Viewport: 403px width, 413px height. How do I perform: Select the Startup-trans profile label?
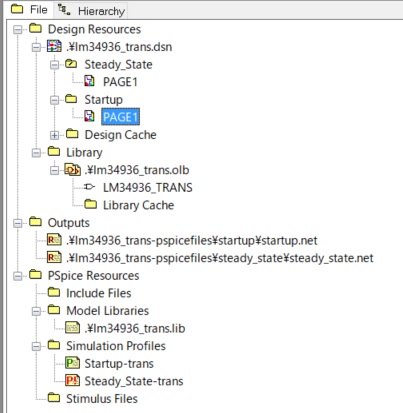pyautogui.click(x=119, y=364)
